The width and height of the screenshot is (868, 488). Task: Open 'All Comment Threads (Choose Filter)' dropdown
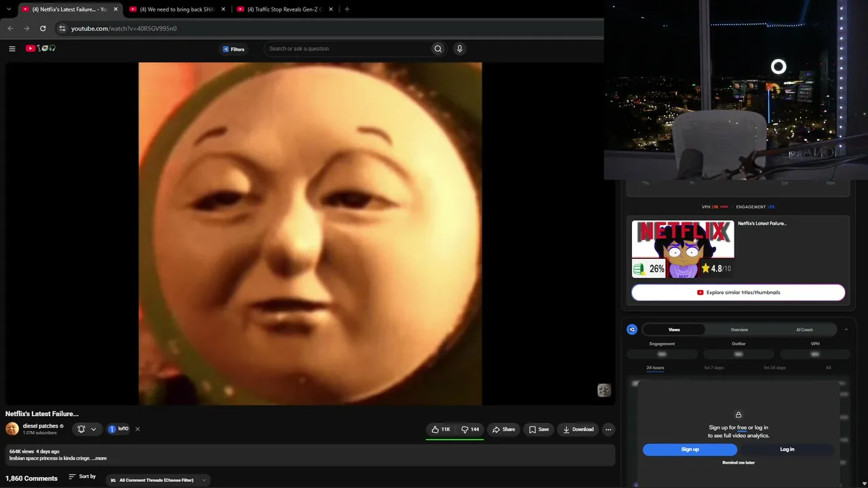coord(158,480)
